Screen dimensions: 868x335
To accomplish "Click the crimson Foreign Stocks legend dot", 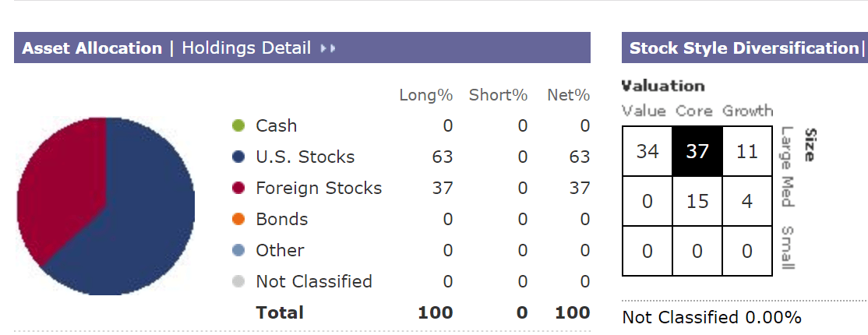I will pyautogui.click(x=238, y=189).
